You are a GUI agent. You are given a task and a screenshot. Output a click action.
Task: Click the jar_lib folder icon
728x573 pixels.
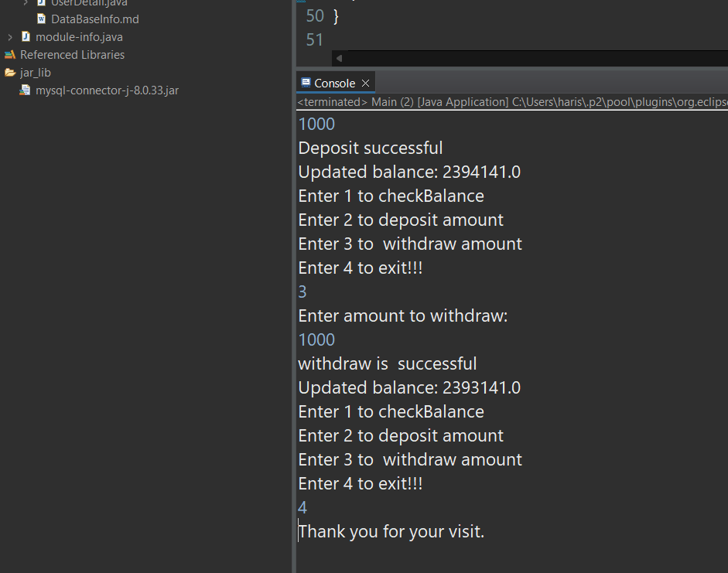pyautogui.click(x=10, y=73)
